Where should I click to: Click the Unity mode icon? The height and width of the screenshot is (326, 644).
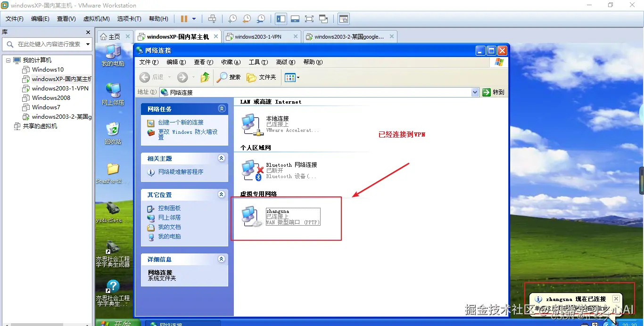click(x=323, y=19)
